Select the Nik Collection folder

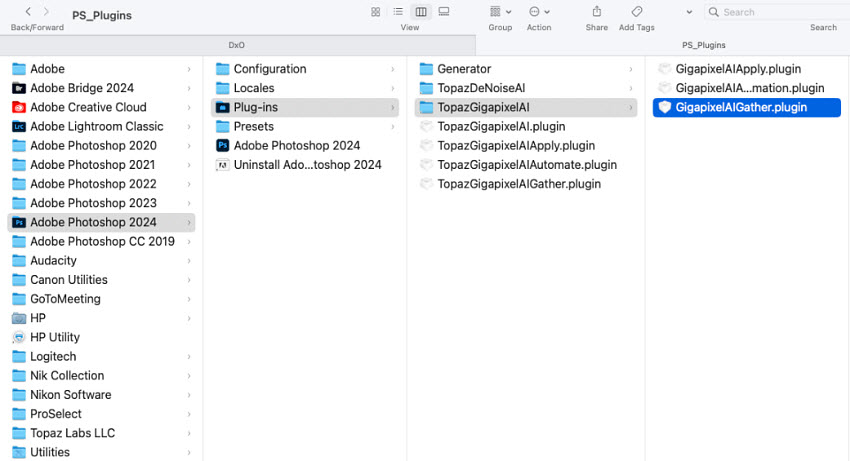pos(101,375)
